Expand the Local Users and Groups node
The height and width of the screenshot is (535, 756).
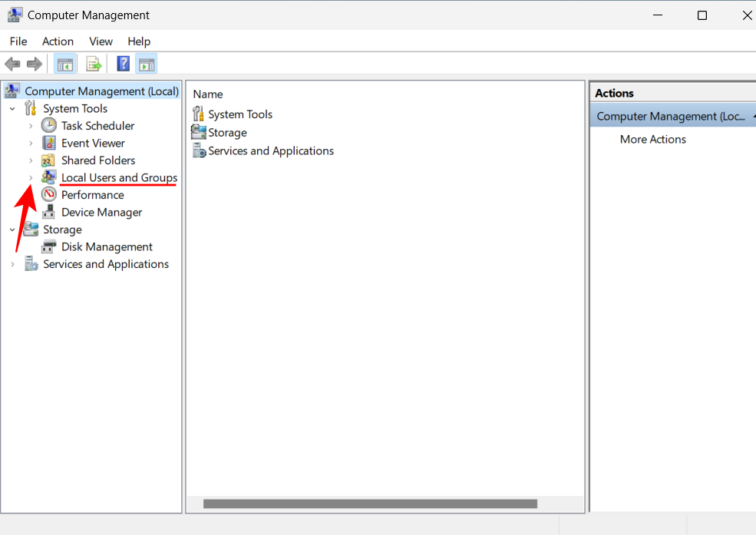(x=31, y=177)
